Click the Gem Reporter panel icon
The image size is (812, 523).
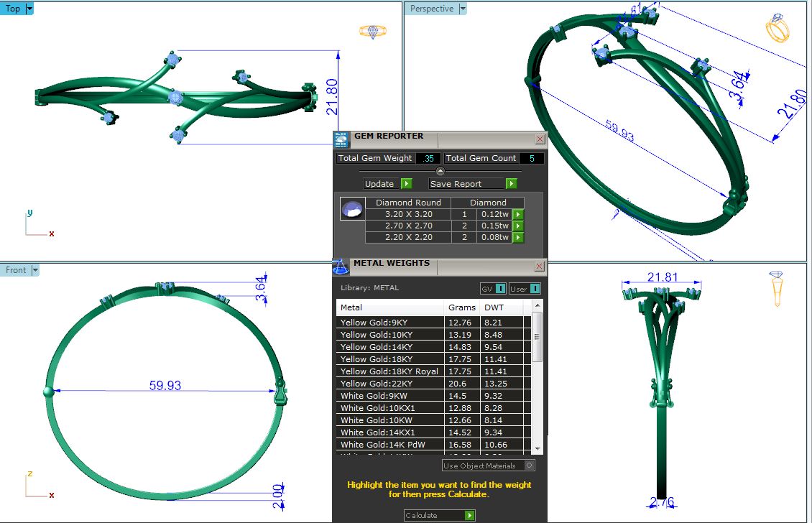point(341,139)
